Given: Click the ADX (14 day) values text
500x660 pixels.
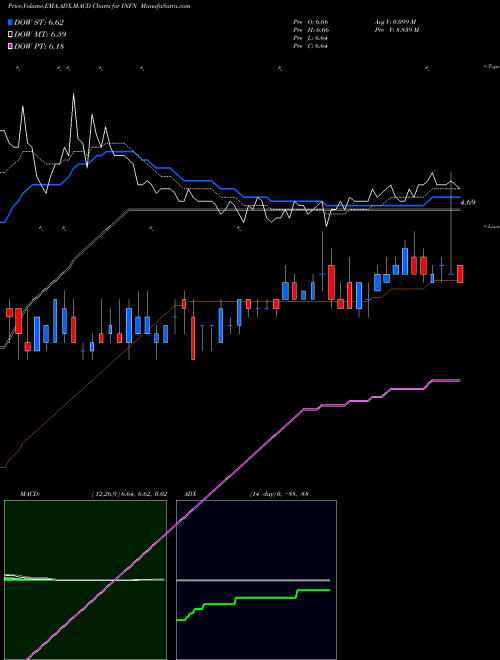Looking at the screenshot, I should 279,494.
